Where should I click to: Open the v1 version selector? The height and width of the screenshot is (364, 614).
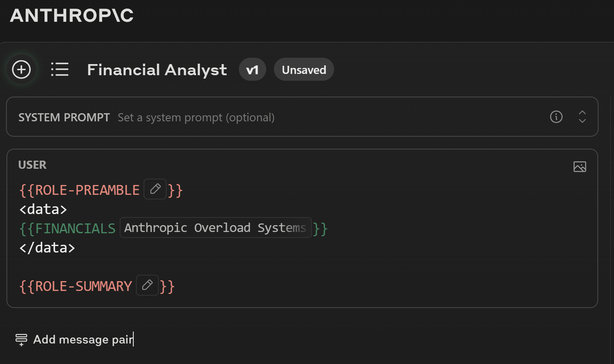[252, 70]
